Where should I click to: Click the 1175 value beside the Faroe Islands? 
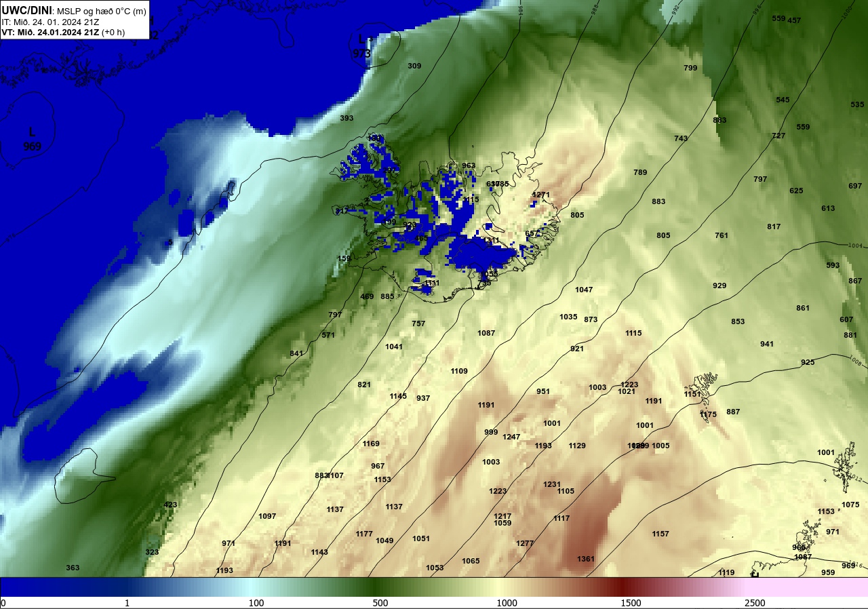click(708, 414)
